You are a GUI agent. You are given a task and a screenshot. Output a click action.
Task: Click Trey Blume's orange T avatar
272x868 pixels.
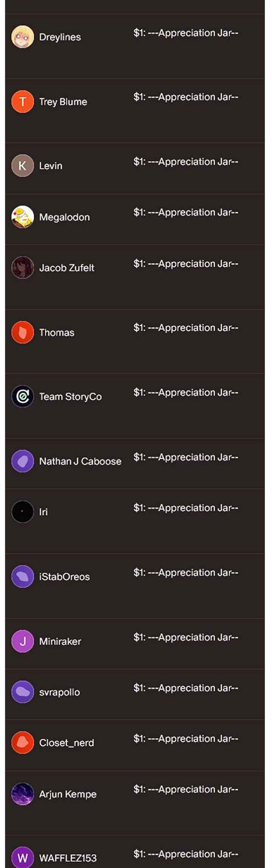click(23, 102)
